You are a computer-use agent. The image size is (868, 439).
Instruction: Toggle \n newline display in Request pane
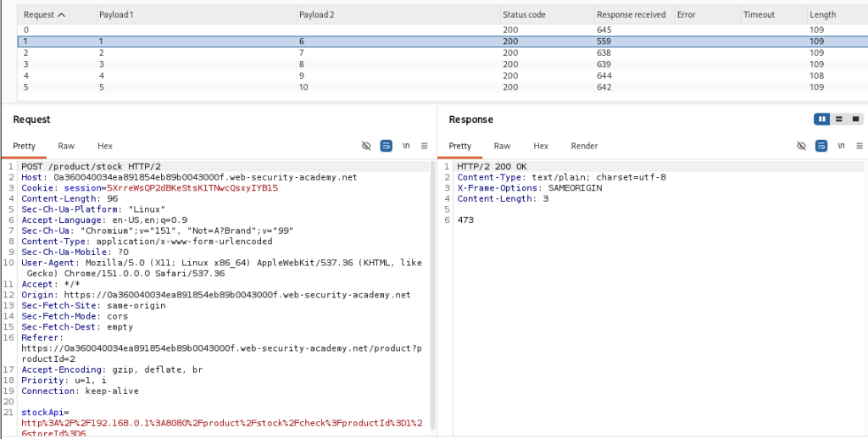(406, 146)
